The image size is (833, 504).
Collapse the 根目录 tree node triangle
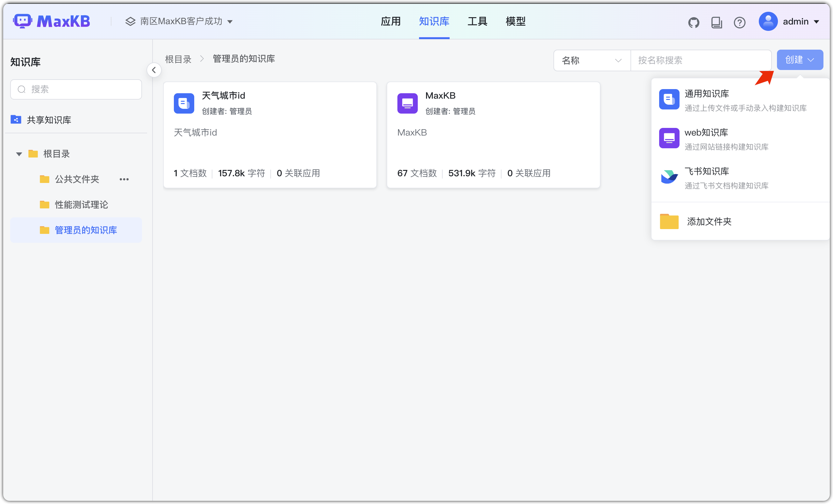pos(19,154)
